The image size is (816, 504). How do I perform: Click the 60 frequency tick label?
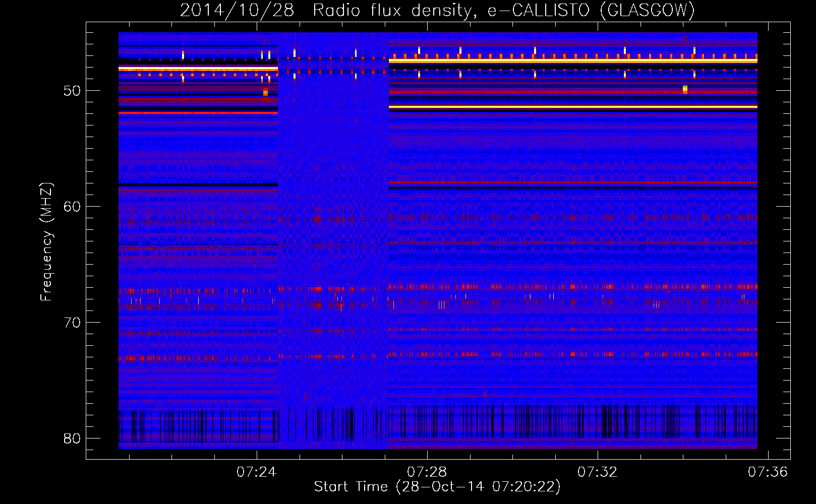(72, 207)
